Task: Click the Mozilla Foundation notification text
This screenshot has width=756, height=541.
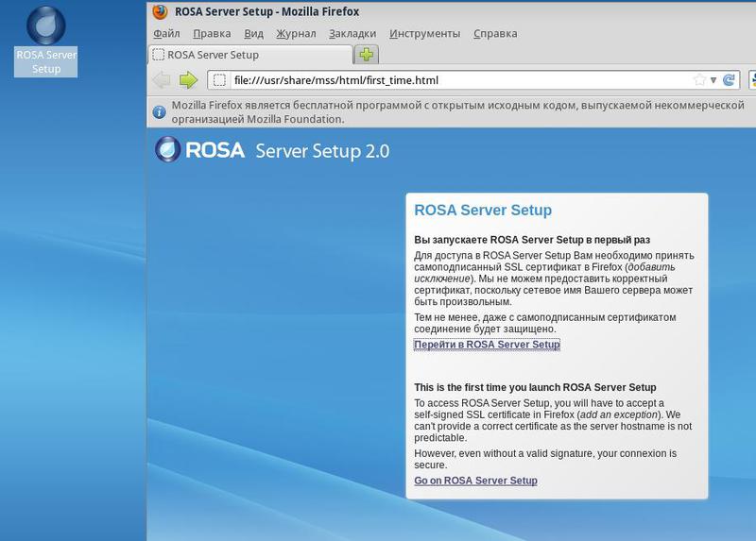Action: pyautogui.click(x=458, y=111)
